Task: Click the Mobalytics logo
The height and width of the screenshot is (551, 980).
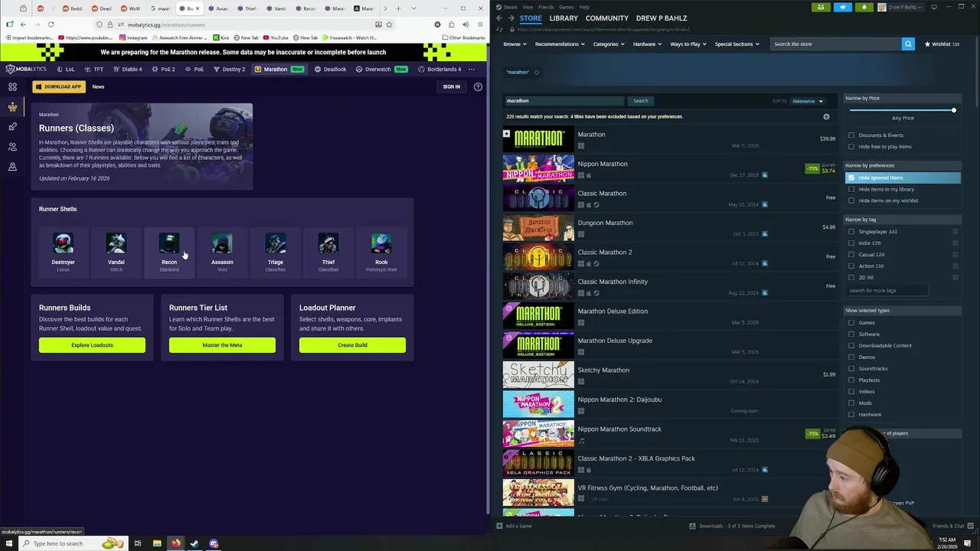Action: 27,69
